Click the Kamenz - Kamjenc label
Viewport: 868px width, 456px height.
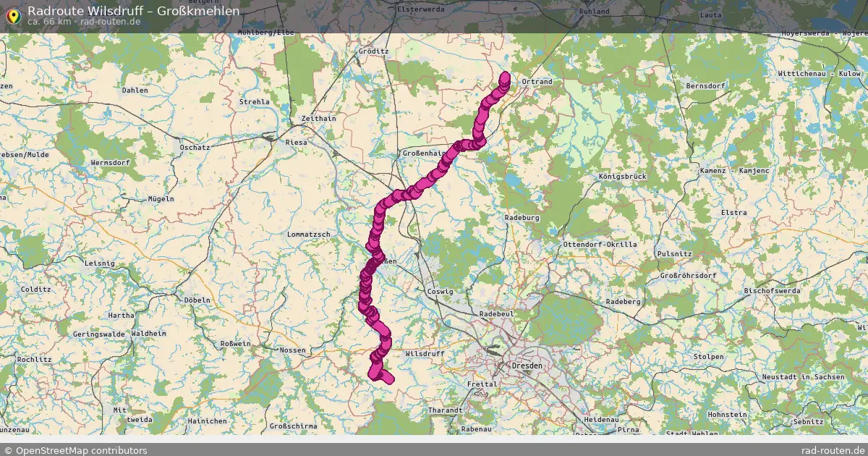734,170
